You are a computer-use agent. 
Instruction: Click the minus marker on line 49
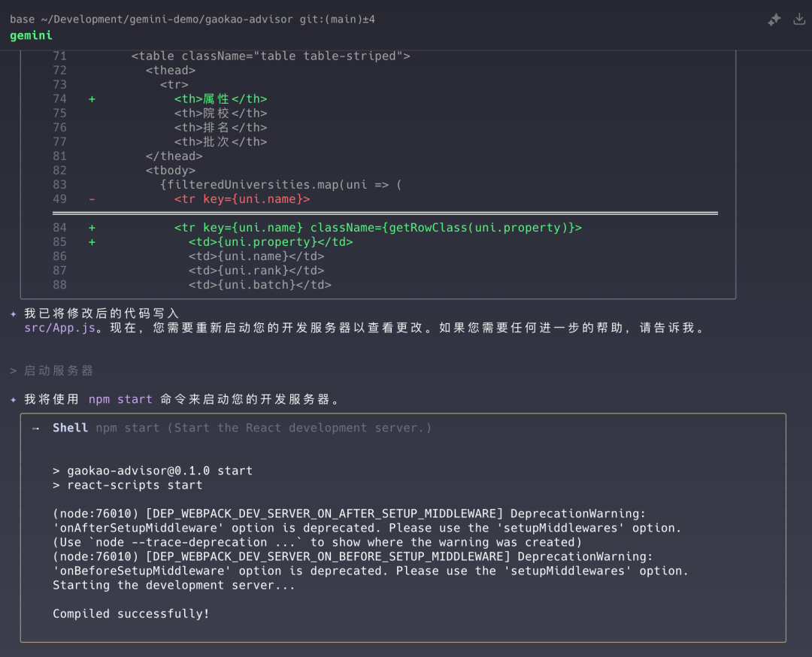tap(92, 199)
